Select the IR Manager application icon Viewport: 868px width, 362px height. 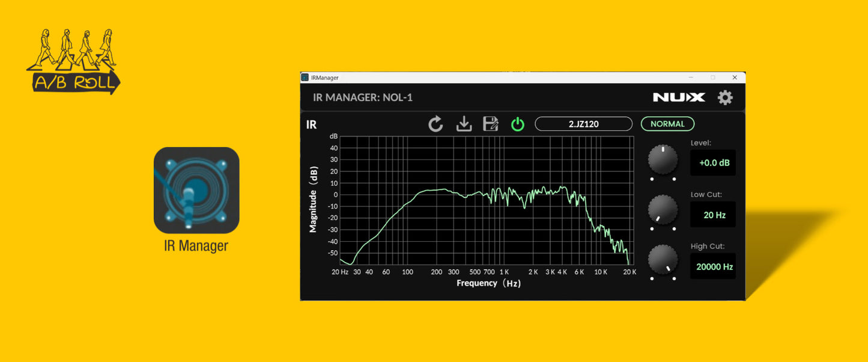196,191
